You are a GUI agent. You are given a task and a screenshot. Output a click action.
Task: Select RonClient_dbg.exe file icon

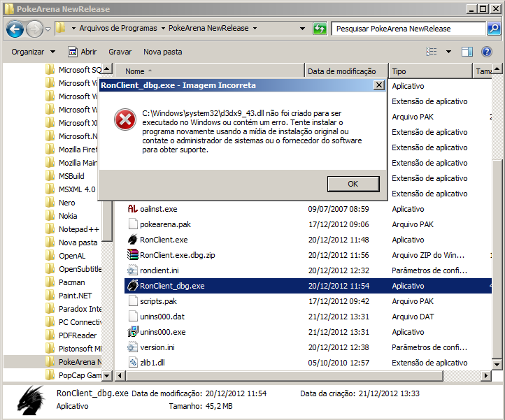click(x=133, y=285)
